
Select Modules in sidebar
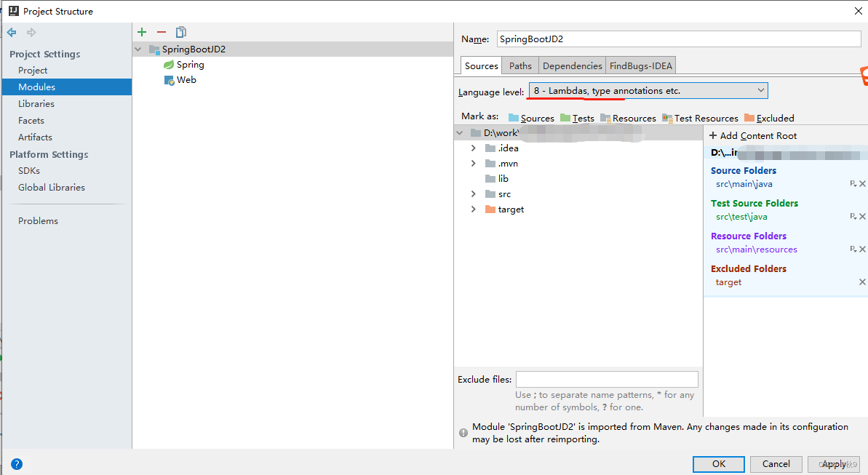(67, 87)
